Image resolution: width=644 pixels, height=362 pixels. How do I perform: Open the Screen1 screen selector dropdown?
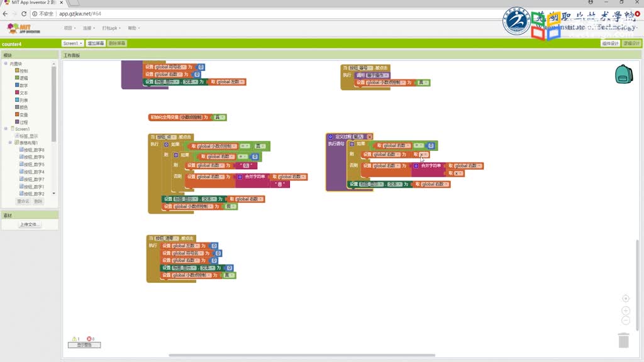click(x=73, y=43)
